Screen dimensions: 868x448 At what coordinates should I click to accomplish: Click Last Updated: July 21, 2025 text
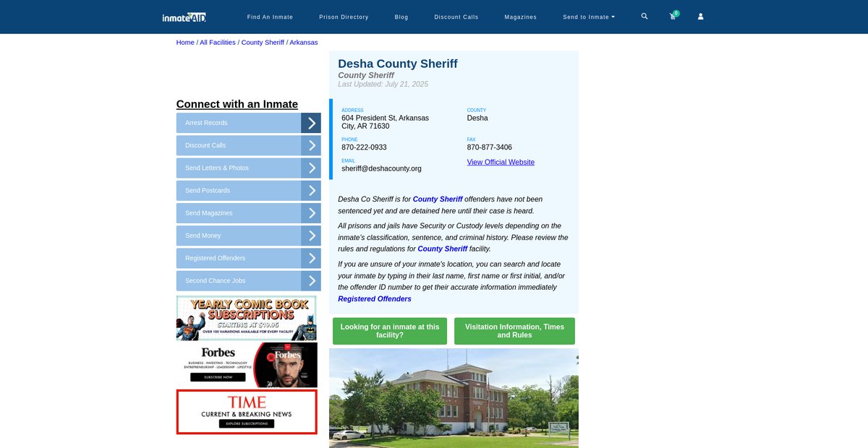(x=383, y=85)
